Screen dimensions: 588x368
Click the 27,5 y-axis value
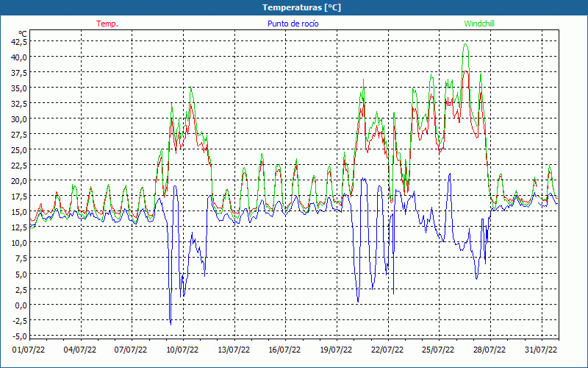[19, 135]
